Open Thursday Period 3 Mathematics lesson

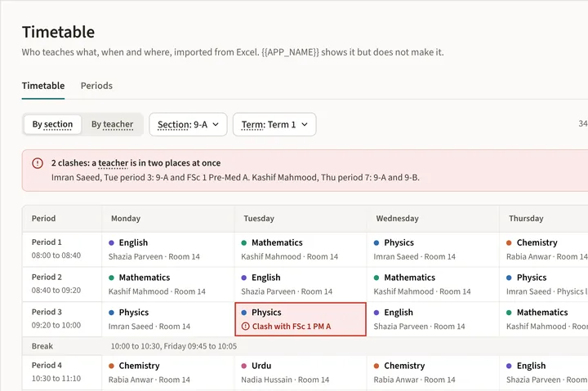pyautogui.click(x=544, y=319)
